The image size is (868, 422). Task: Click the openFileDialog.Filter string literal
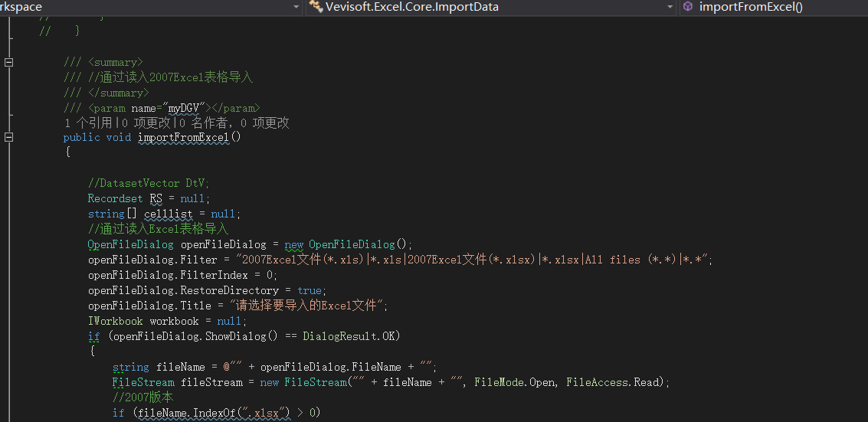[x=473, y=260]
